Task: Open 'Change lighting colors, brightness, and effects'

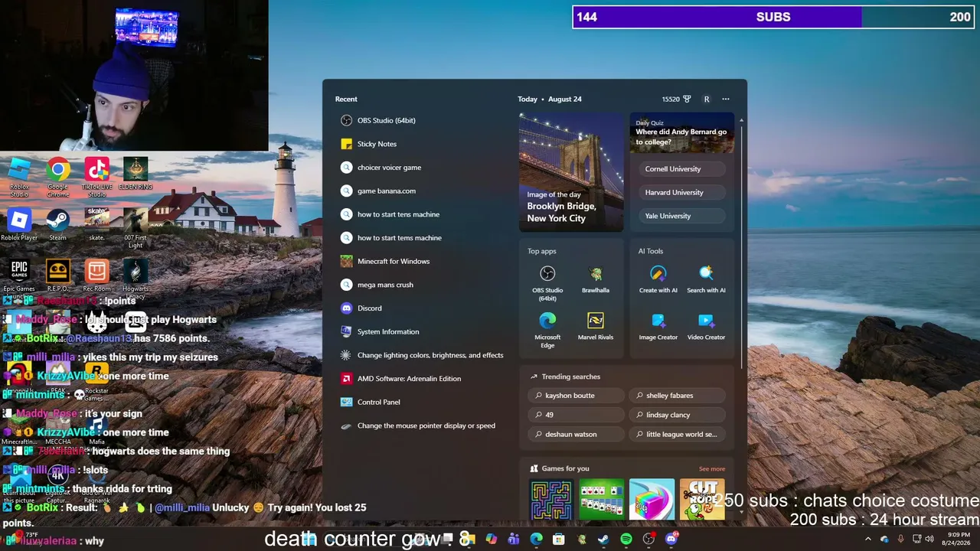Action: [422, 355]
